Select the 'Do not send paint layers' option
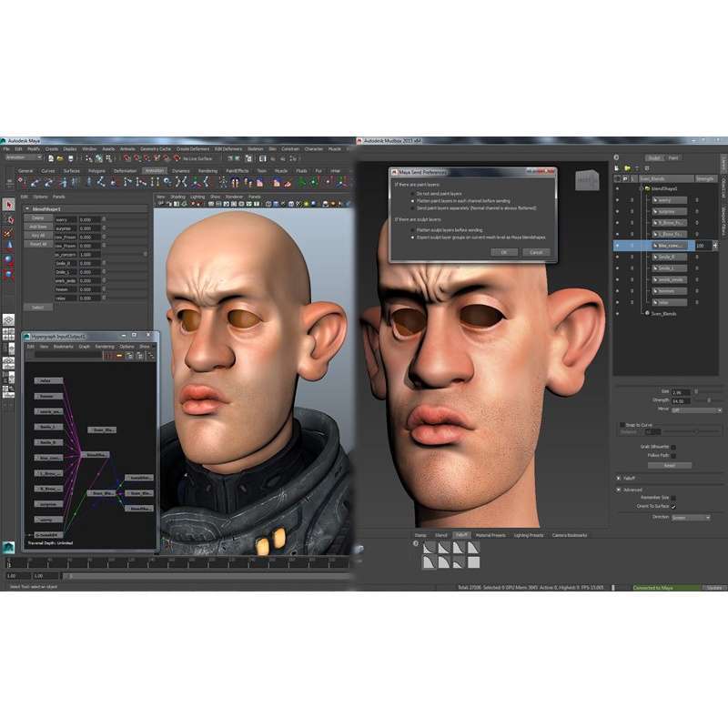728x728 pixels. (411, 193)
